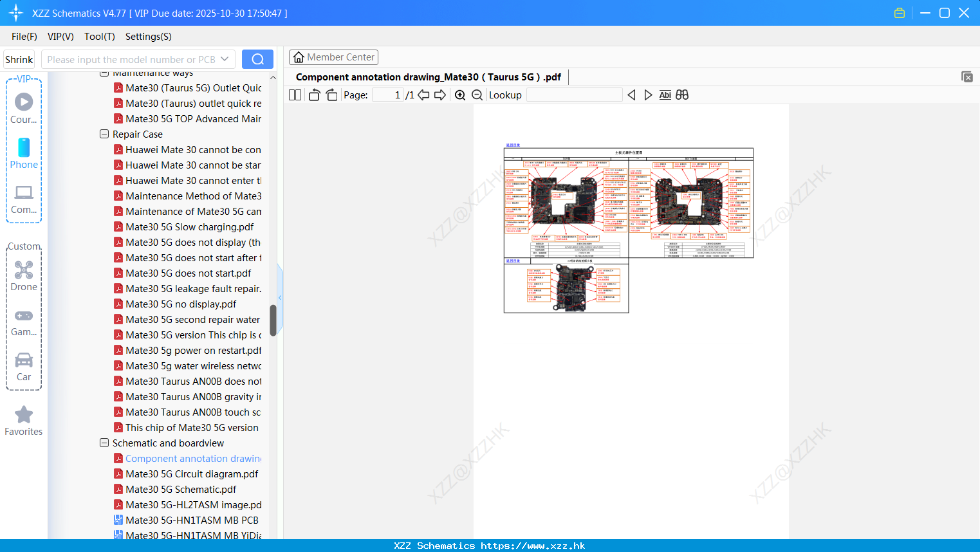Select the Phone category icon
The height and width of the screenshot is (552, 980).
pos(24,154)
